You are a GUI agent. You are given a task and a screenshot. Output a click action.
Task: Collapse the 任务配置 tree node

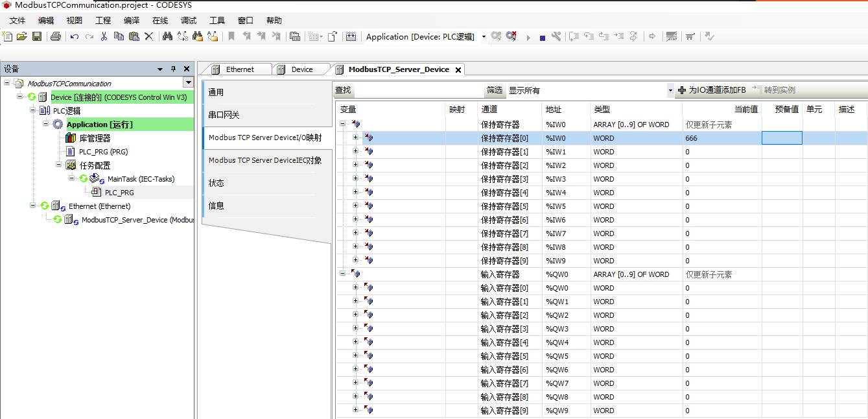pyautogui.click(x=59, y=165)
